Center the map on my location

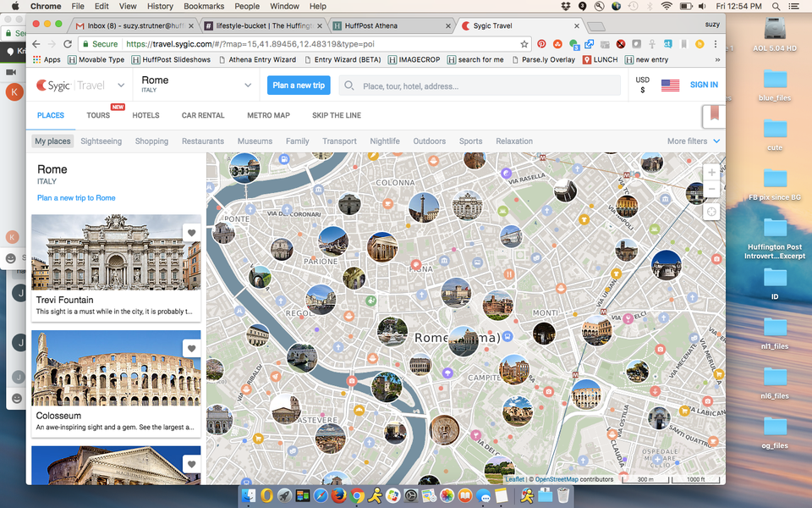(711, 212)
